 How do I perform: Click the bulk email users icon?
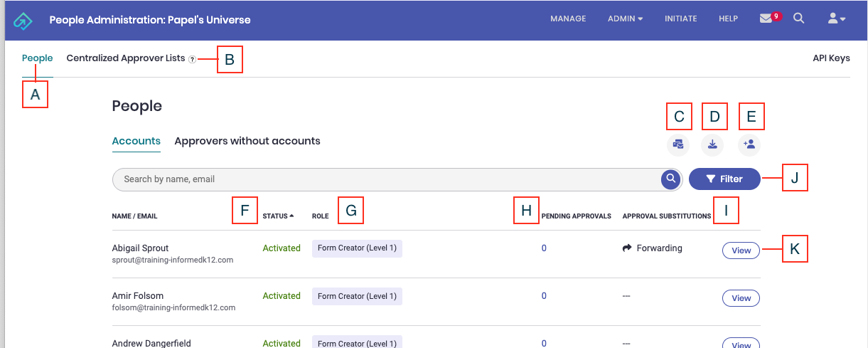678,144
